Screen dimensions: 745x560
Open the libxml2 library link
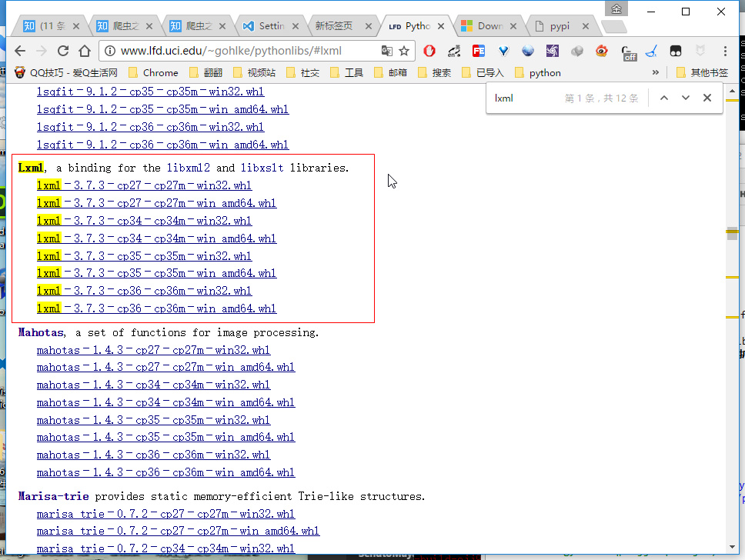point(188,168)
